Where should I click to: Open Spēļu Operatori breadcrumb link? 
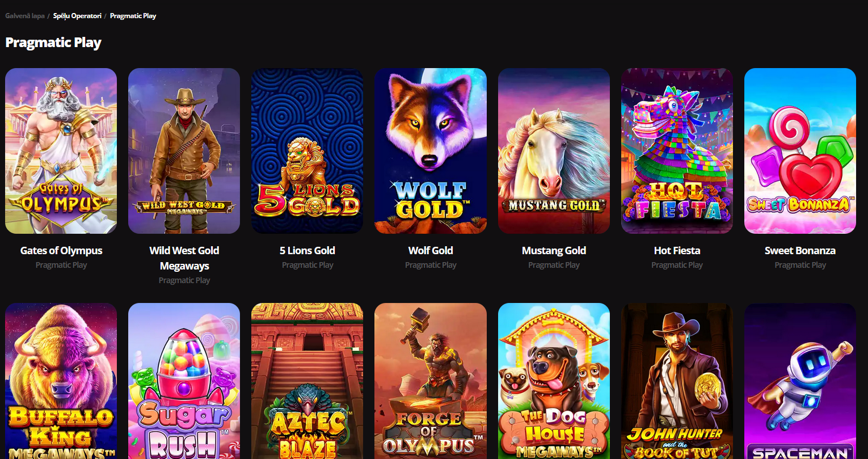[x=77, y=16]
